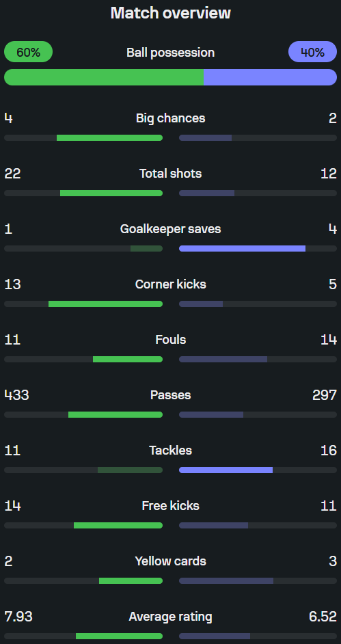Viewport: 341px width, 644px height.
Task: Click the green 60% possession badge
Action: pos(28,52)
